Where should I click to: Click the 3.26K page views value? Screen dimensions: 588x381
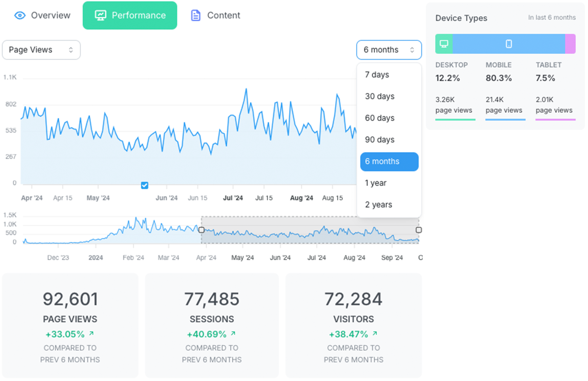pyautogui.click(x=454, y=105)
